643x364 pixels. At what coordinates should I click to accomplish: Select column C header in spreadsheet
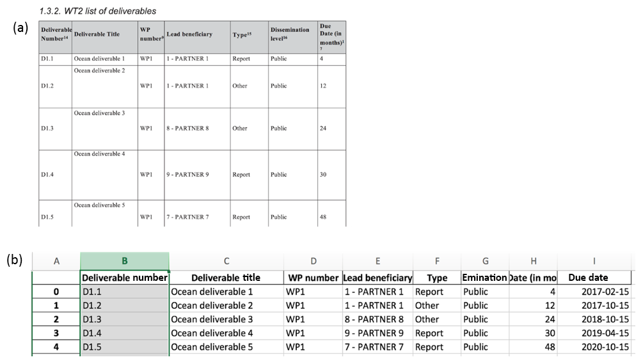(226, 260)
